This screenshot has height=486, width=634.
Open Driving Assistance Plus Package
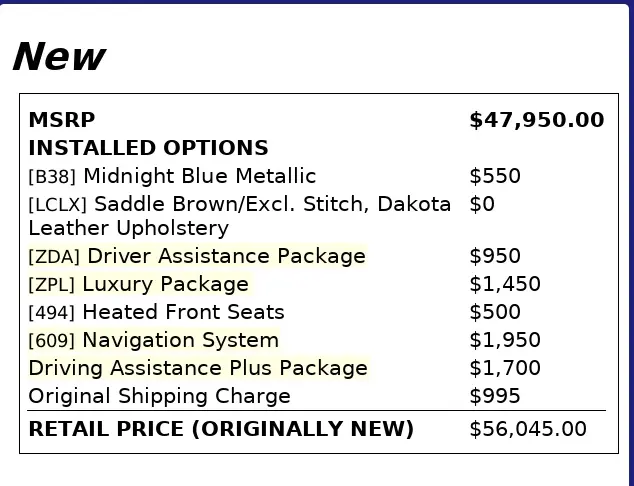(198, 368)
